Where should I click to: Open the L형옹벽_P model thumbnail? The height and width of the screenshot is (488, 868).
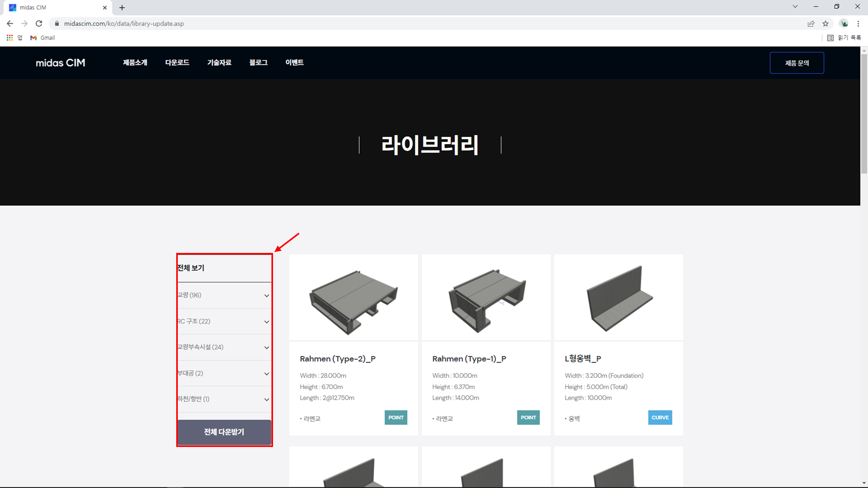(619, 298)
